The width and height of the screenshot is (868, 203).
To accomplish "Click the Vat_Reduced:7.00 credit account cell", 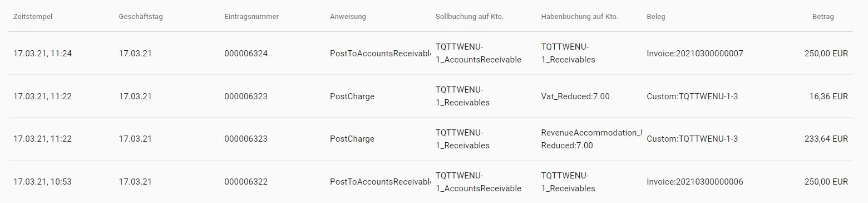I will 575,96.
